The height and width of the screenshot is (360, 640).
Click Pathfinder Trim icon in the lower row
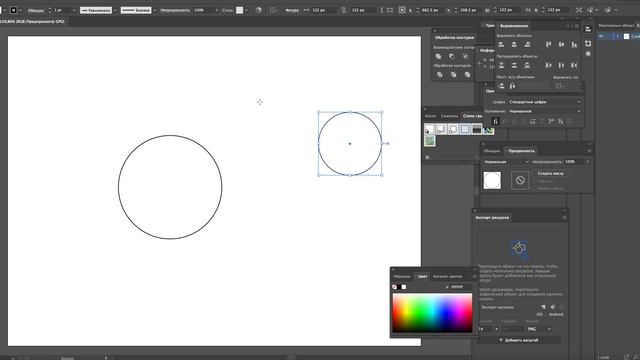(453, 75)
